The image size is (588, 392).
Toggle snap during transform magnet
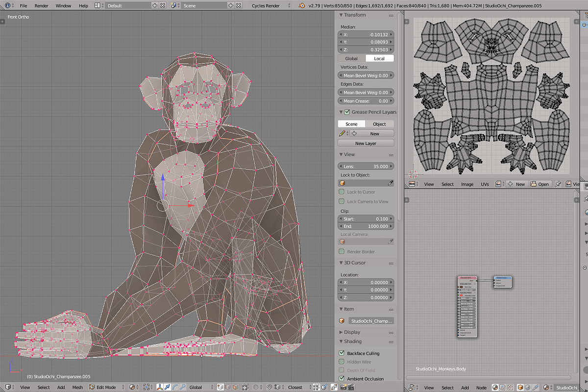(269, 387)
